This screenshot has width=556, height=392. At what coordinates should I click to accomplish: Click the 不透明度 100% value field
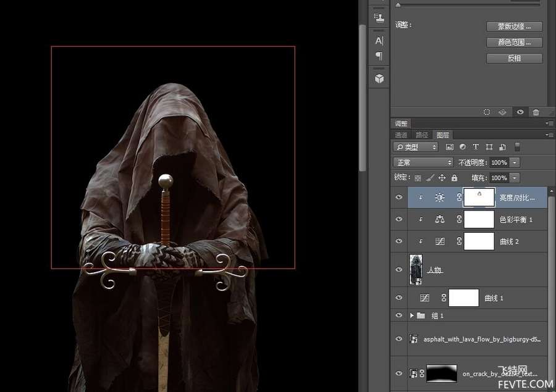point(499,162)
